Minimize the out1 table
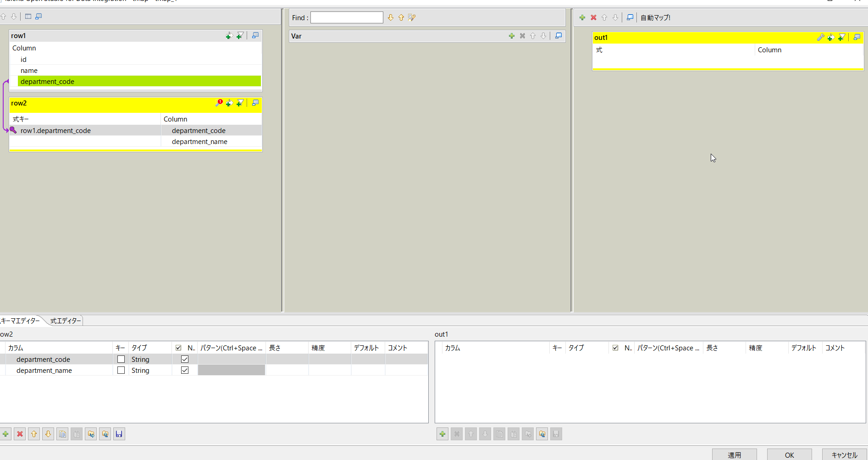Screen dimensions: 868x460 point(857,37)
